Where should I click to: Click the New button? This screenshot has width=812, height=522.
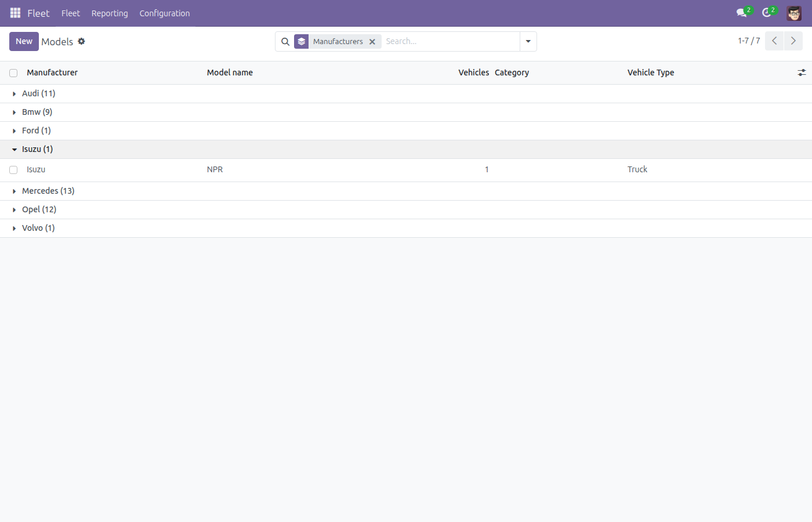[24, 41]
